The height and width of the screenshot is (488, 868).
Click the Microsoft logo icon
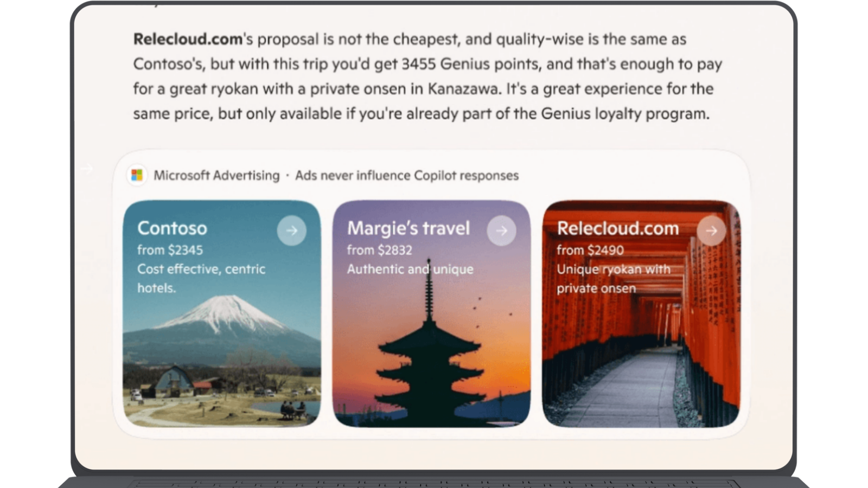[x=137, y=175]
